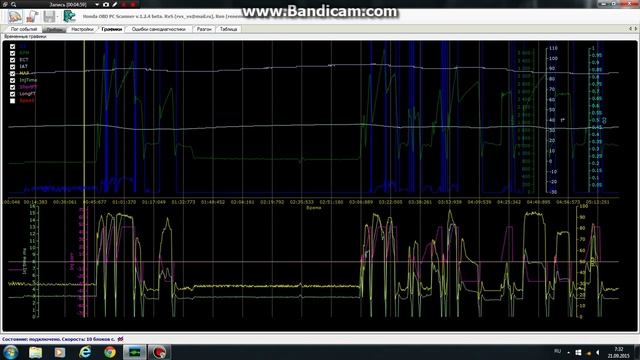
Task: Open the Bandicam recording dropdown arrow
Action: (x=97, y=4)
